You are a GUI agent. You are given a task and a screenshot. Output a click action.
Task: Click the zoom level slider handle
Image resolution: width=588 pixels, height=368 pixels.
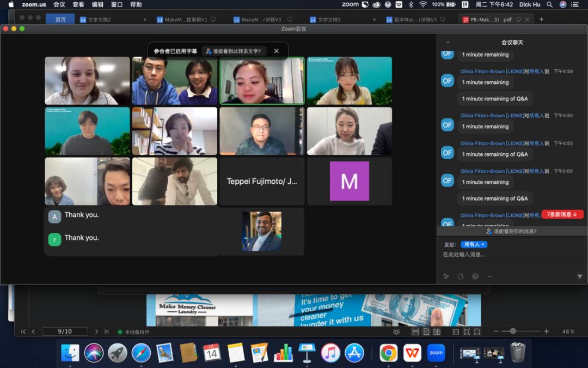click(x=512, y=331)
